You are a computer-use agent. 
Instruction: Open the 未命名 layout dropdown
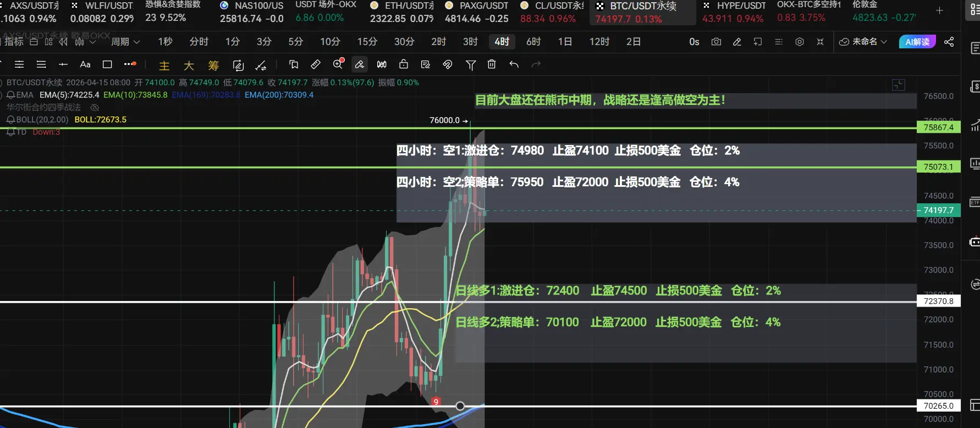coord(863,42)
